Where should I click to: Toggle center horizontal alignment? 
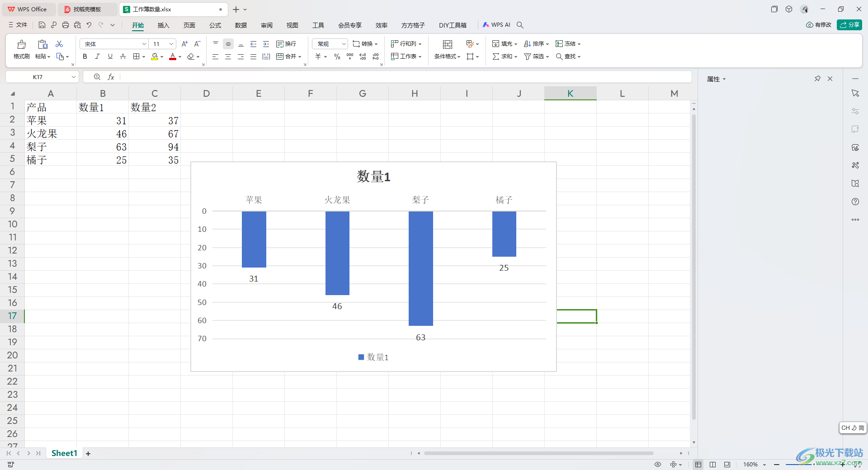(x=228, y=56)
